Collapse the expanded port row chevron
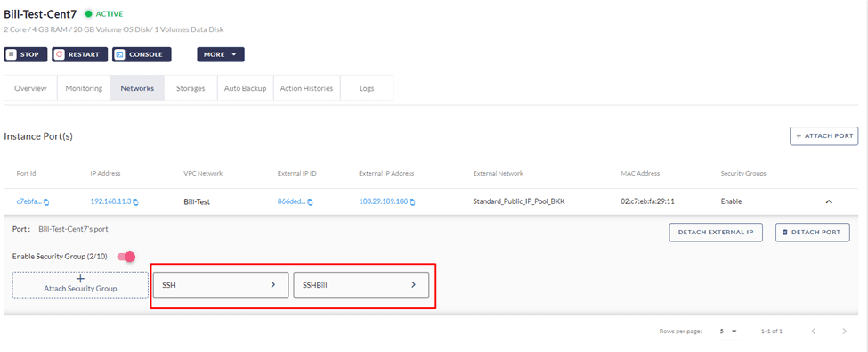The width and height of the screenshot is (868, 352). tap(829, 201)
